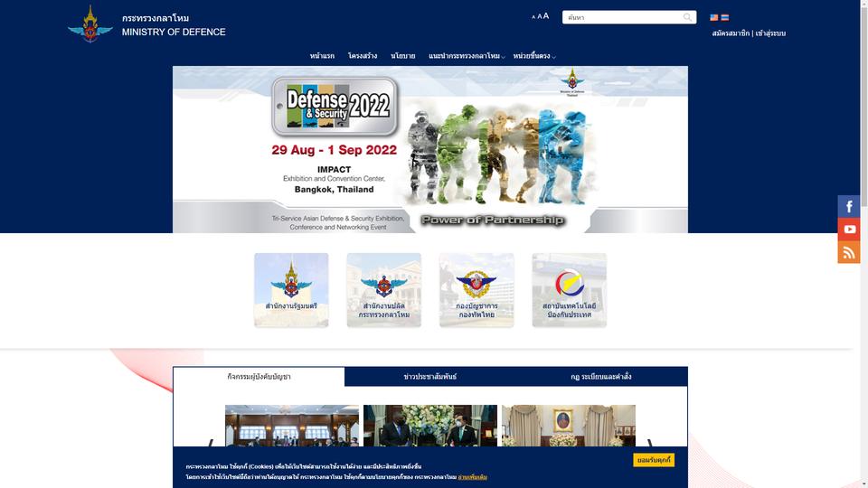Go to next news slide arrow
The height and width of the screenshot is (488, 868).
pyautogui.click(x=650, y=443)
